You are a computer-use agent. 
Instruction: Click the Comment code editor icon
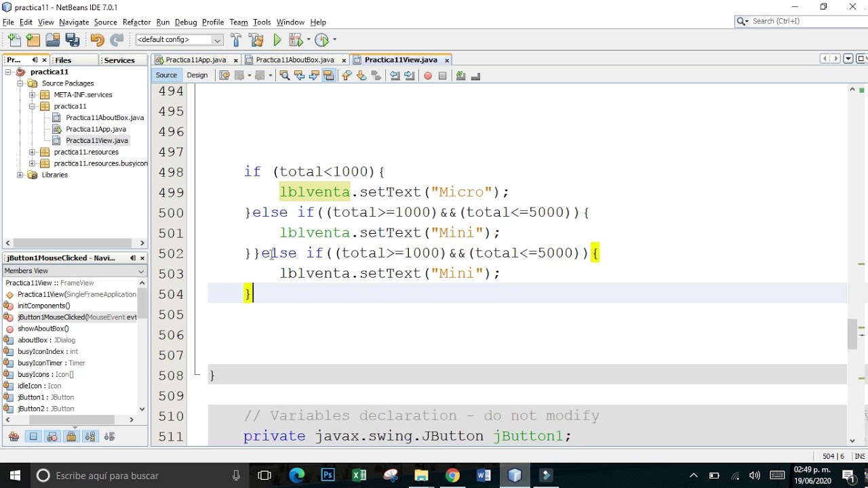coord(461,76)
